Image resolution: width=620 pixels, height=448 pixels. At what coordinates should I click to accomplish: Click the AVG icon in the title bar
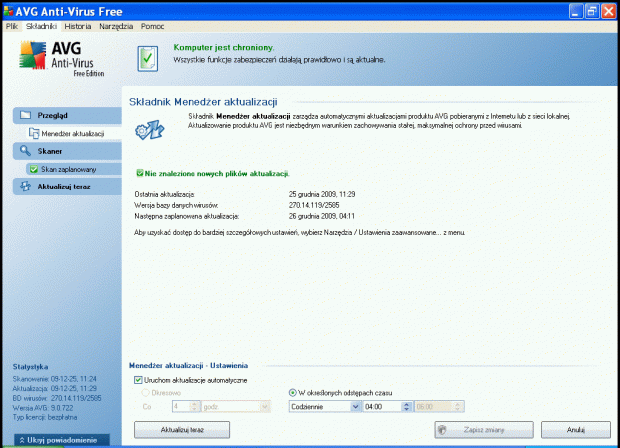coord(8,11)
